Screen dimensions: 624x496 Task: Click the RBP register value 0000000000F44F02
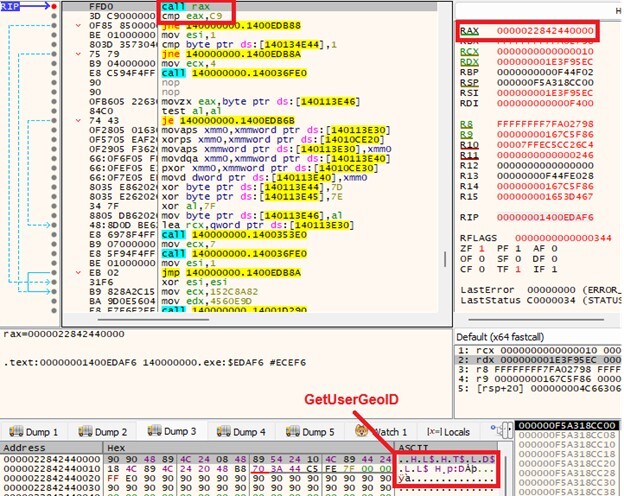545,72
